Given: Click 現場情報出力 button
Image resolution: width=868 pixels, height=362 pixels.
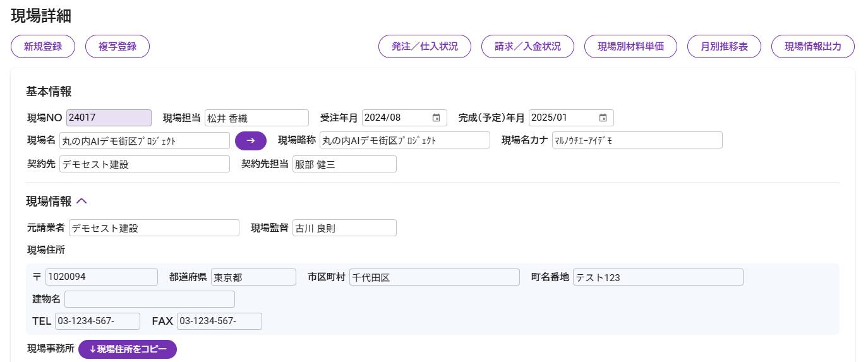Looking at the screenshot, I should click(813, 46).
